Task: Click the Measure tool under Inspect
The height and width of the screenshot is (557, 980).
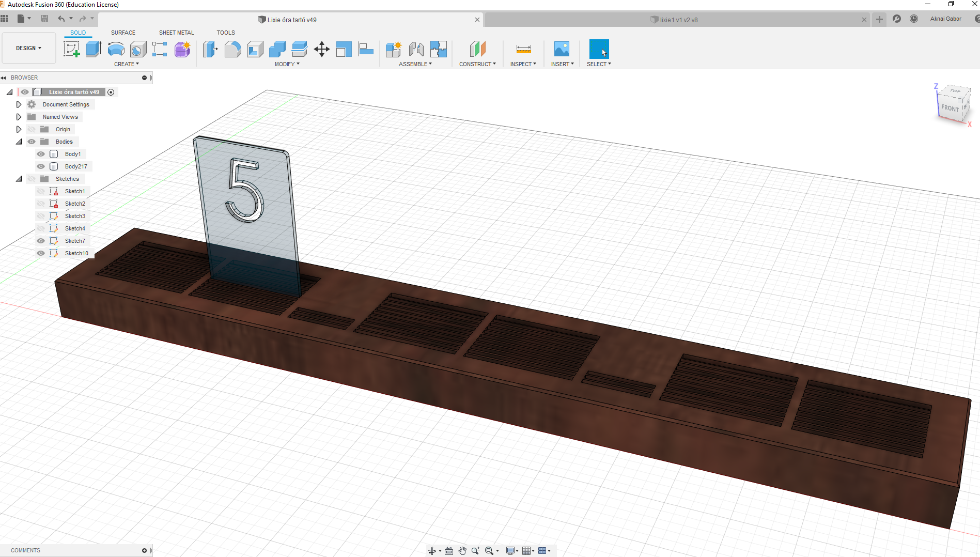Action: click(523, 49)
